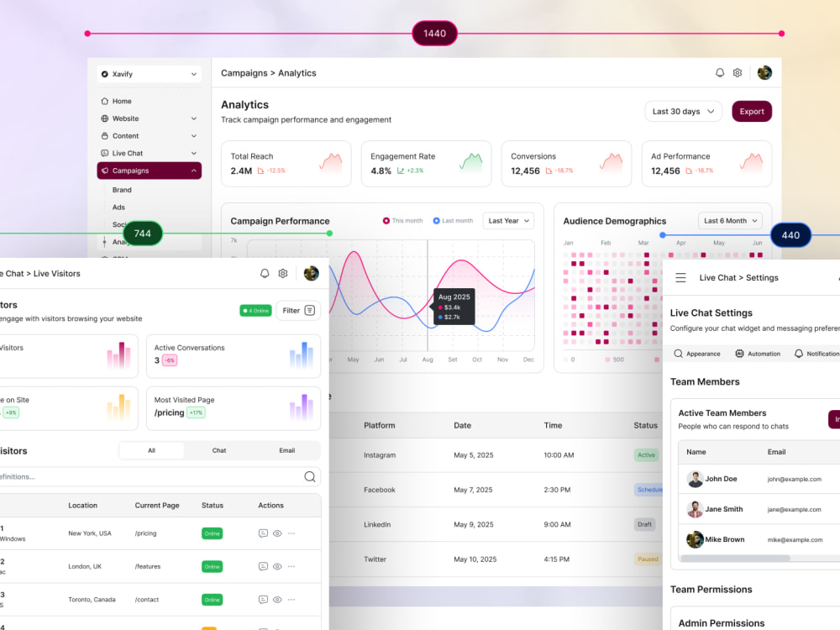The image size is (840, 630).
Task: Expand Content sidebar chevron
Action: coord(193,136)
